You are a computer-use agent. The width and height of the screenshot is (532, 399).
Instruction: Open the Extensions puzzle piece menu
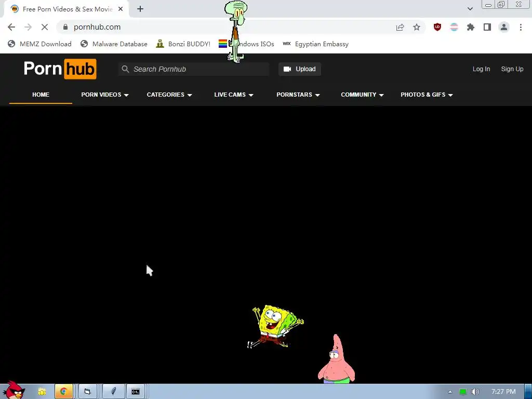pos(471,27)
